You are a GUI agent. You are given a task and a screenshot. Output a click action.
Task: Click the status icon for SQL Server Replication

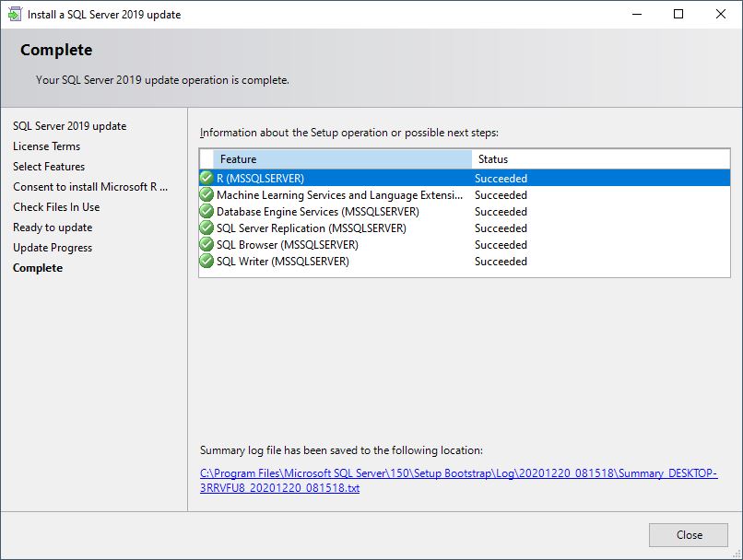pos(206,228)
